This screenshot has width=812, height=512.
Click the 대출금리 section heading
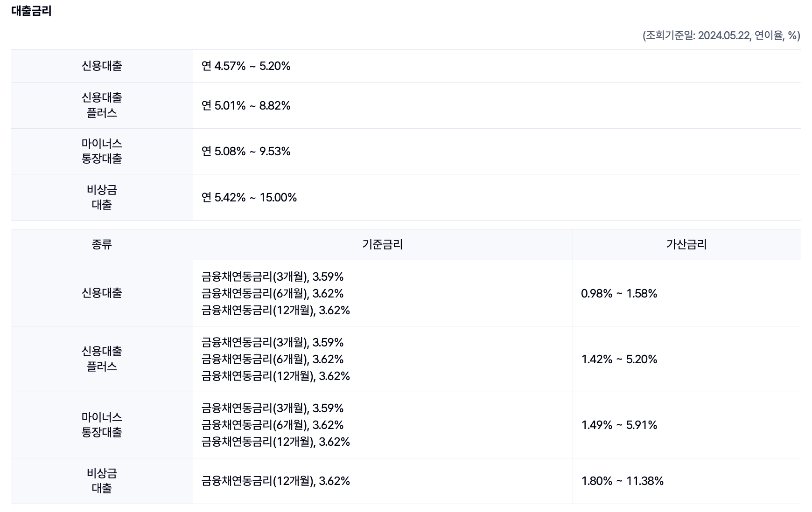(x=31, y=11)
